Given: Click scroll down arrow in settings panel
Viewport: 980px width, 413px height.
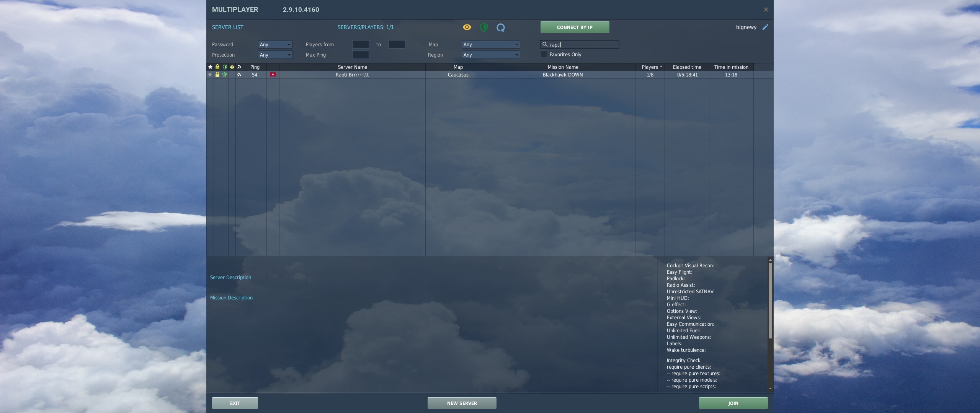Looking at the screenshot, I should pos(770,389).
